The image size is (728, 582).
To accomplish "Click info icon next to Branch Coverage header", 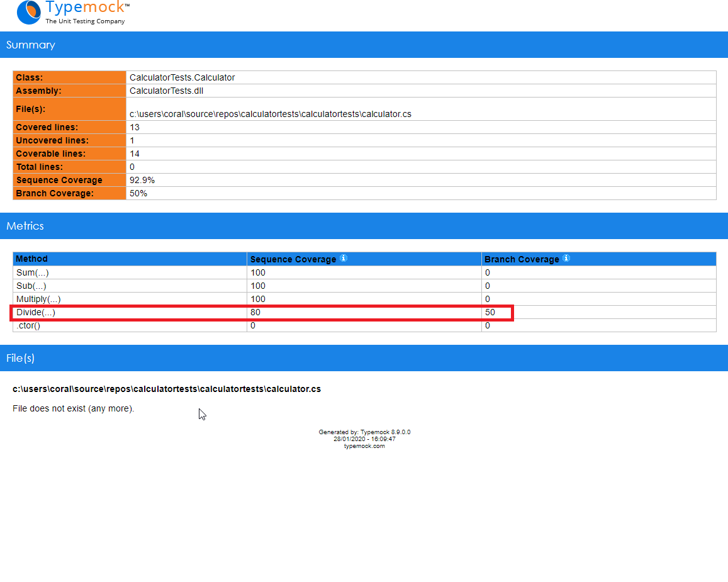I will pyautogui.click(x=566, y=258).
